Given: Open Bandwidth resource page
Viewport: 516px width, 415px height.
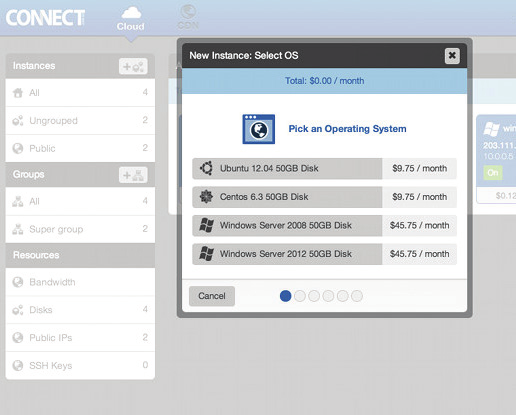Looking at the screenshot, I should point(80,282).
